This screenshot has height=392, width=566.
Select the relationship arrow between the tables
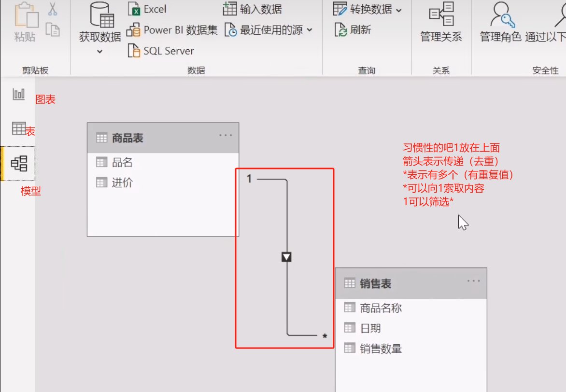point(286,257)
